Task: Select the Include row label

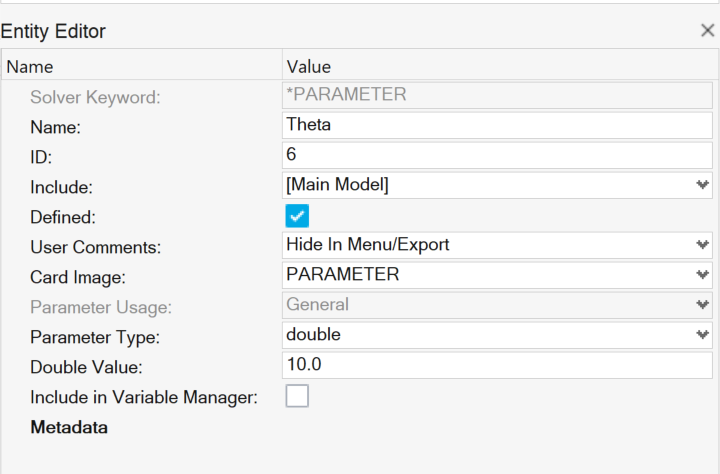Action: [61, 186]
